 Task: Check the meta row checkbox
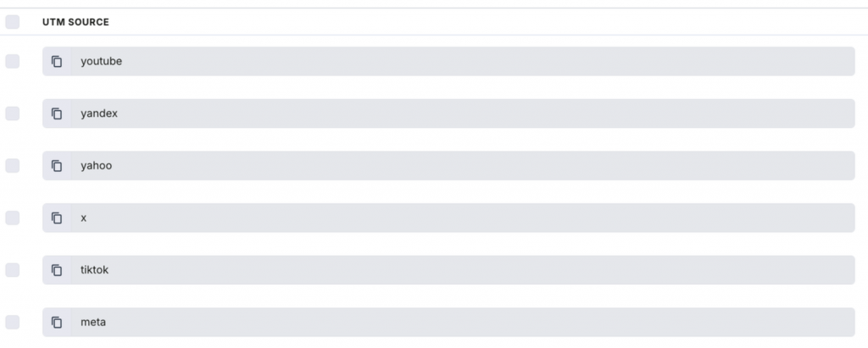pos(12,322)
